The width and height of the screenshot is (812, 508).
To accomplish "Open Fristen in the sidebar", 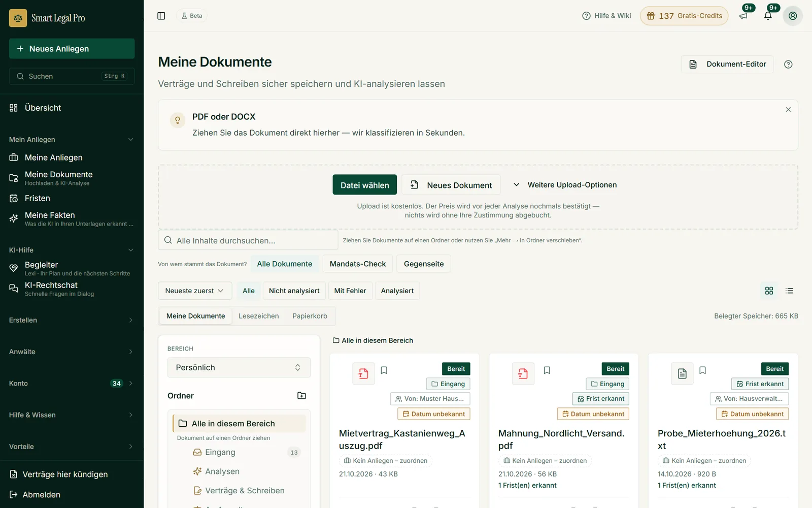I will click(72, 198).
